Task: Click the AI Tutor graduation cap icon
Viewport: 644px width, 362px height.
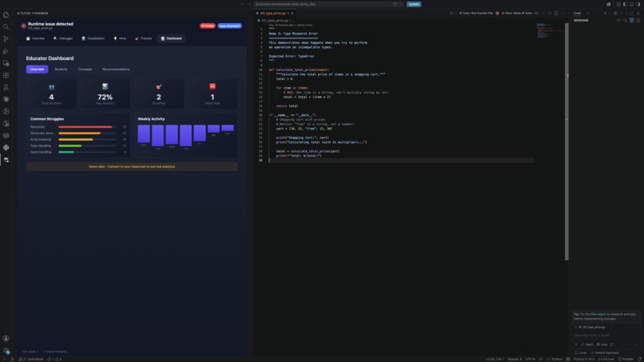Action: click(x=6, y=160)
